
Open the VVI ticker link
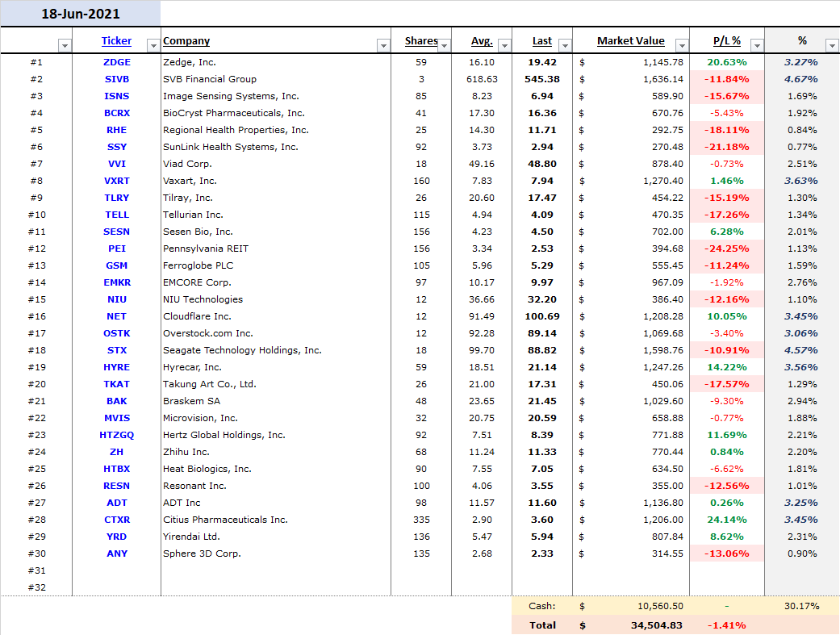(x=117, y=164)
